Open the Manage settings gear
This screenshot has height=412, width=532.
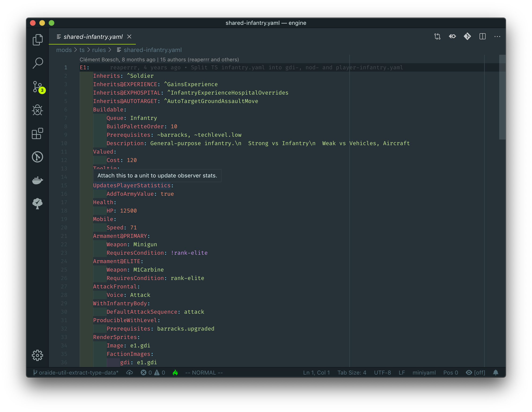click(x=37, y=355)
